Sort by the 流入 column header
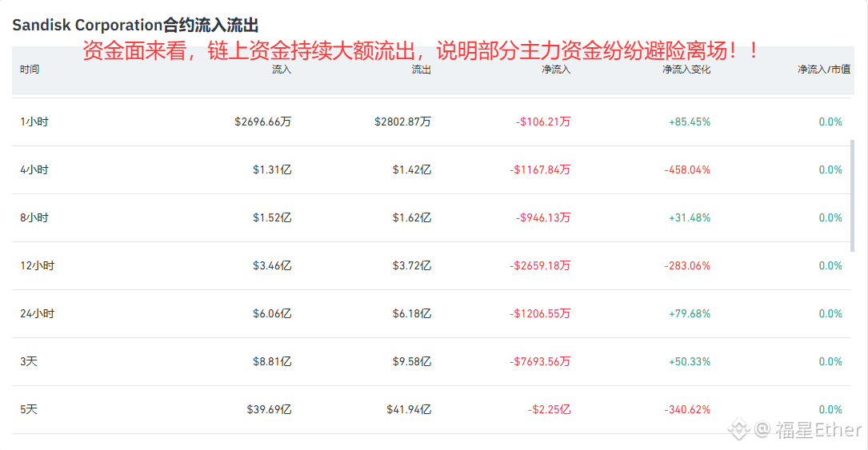Screen dimensions: 868x450 [x=282, y=69]
